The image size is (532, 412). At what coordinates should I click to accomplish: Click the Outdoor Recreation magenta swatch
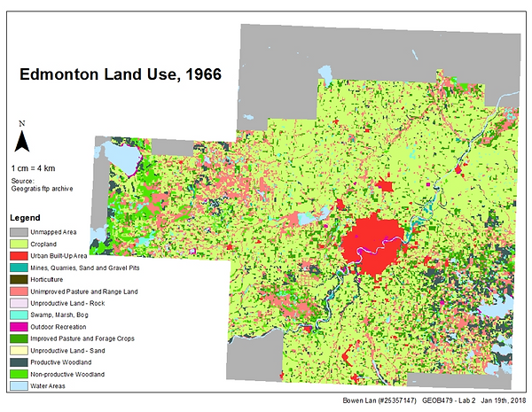pyautogui.click(x=19, y=327)
